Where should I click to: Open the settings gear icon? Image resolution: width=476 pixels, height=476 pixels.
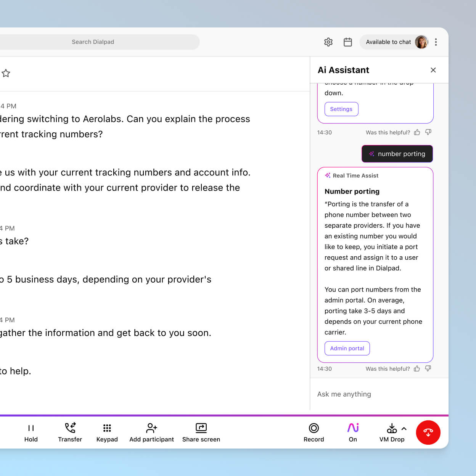pos(328,42)
